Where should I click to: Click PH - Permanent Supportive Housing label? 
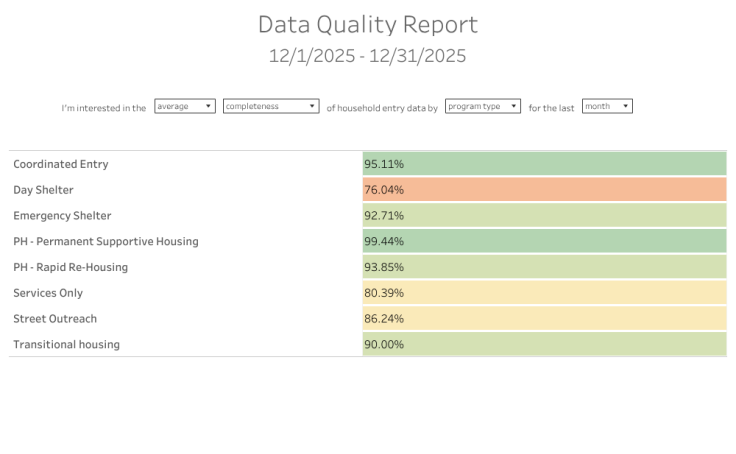coord(106,242)
